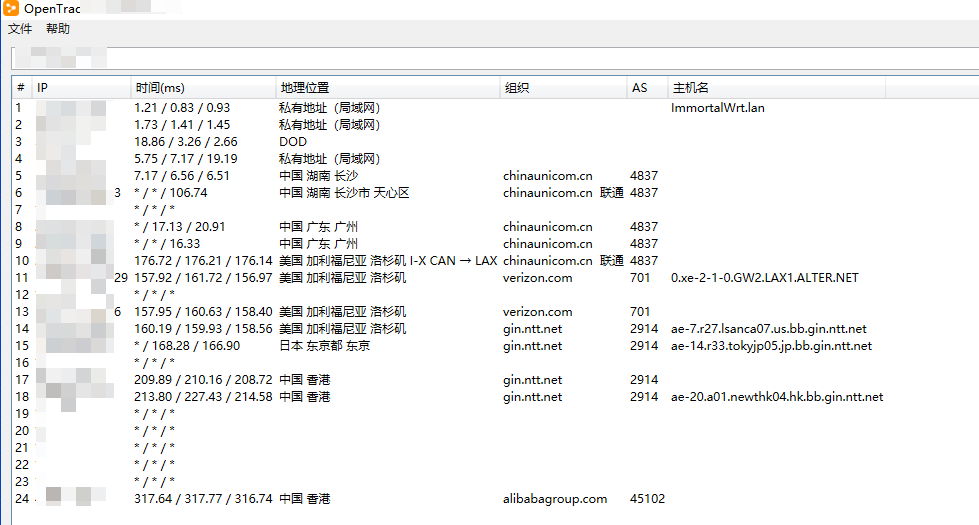979x525 pixels.
Task: Select the 中国 湖南 长沙市 天心区 row
Action: click(344, 193)
